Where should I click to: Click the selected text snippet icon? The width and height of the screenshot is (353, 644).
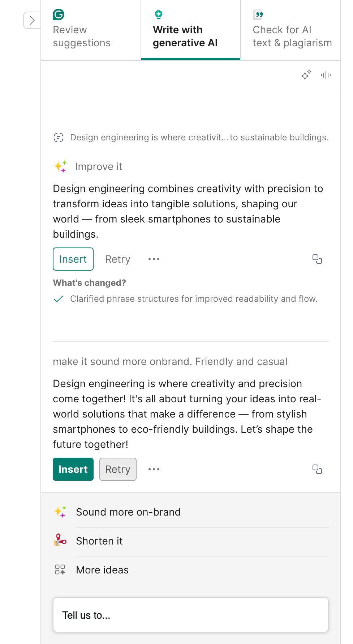(59, 137)
